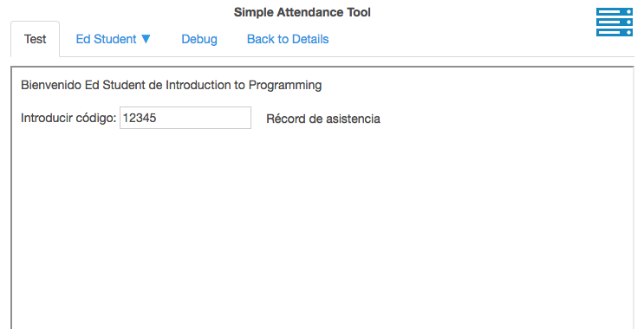This screenshot has height=329, width=644.
Task: Follow the Back to Details link
Action: tap(288, 39)
